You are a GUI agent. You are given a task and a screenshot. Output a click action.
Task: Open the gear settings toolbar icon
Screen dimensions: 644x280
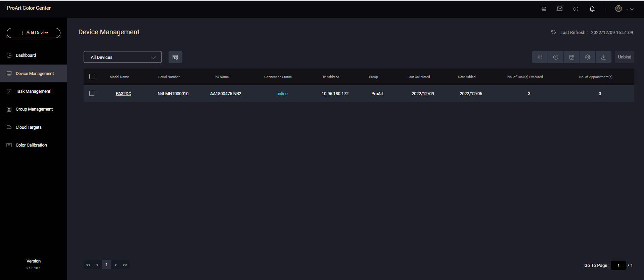tap(588, 57)
